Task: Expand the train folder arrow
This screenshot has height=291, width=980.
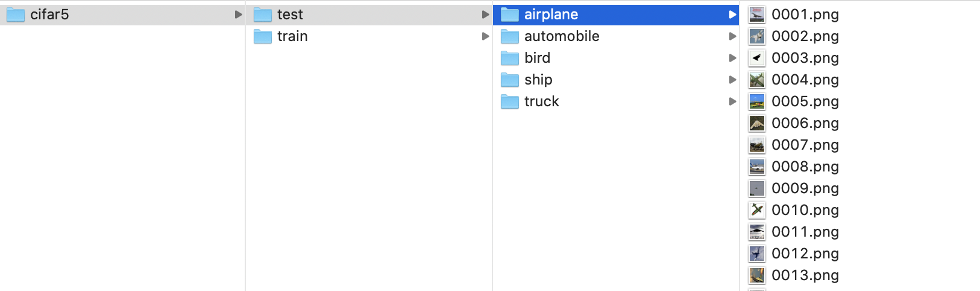Action: point(485,36)
